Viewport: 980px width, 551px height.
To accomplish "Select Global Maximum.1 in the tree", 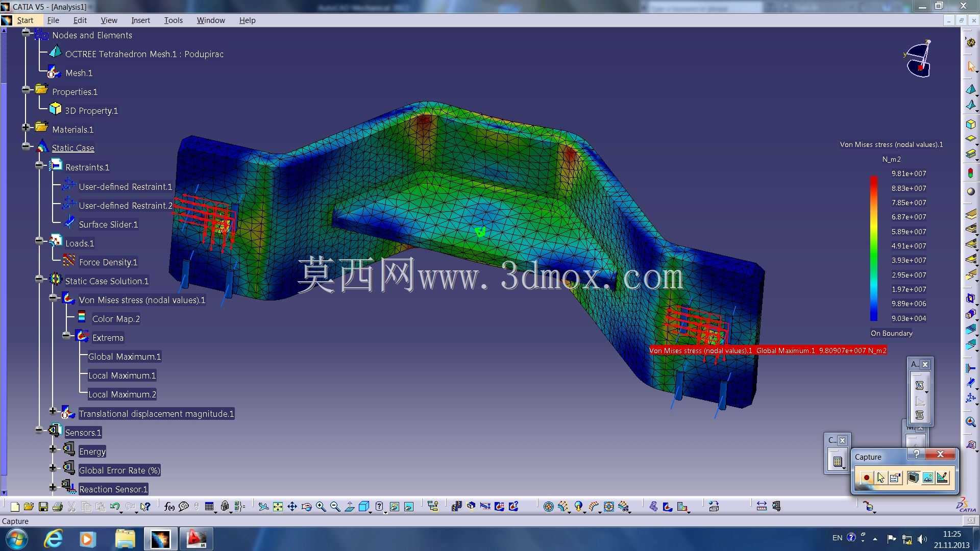I will 125,357.
